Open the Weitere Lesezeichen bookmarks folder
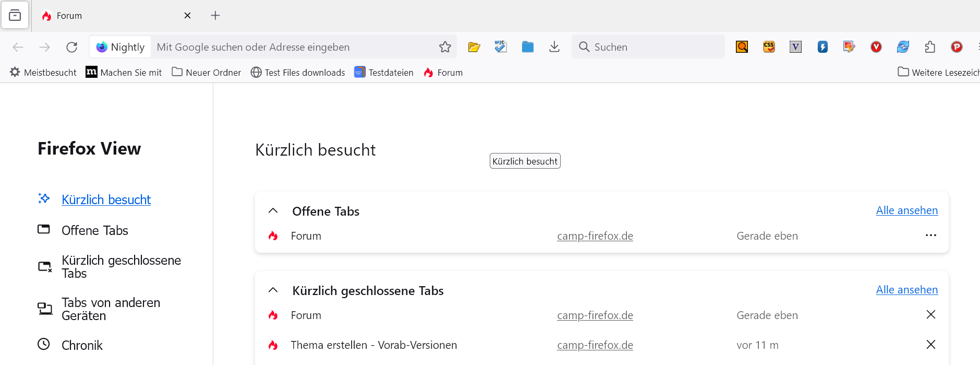 tap(939, 73)
